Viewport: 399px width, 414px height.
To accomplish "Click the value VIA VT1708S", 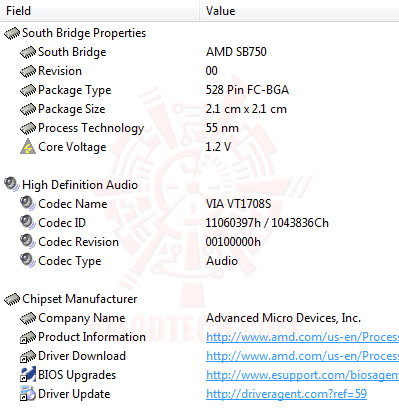I will (x=239, y=204).
